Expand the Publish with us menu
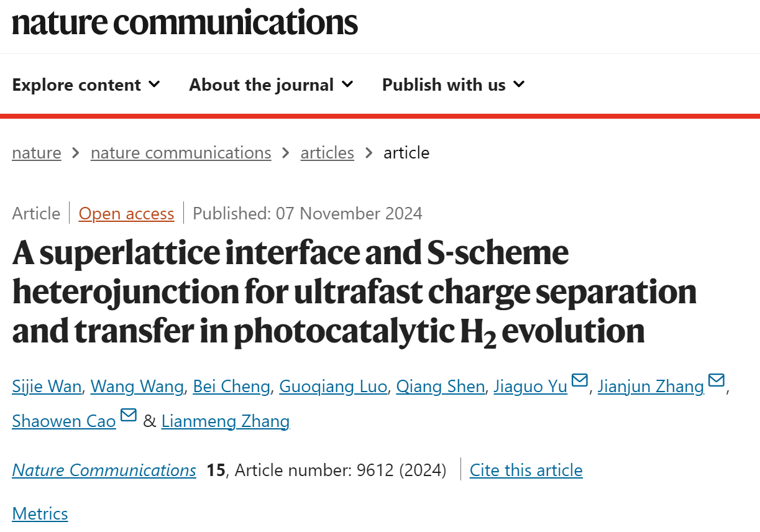 [454, 85]
